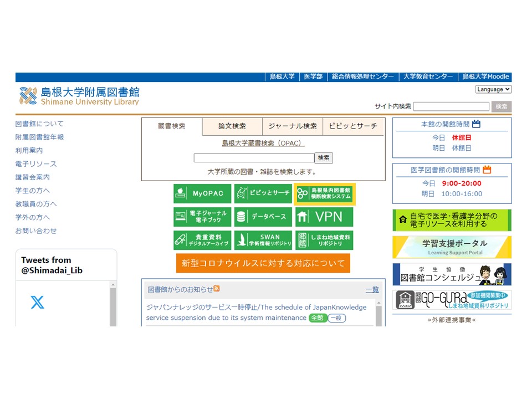Click the サイト内検索 text field
Screen dimensions: 532x399
click(x=451, y=106)
